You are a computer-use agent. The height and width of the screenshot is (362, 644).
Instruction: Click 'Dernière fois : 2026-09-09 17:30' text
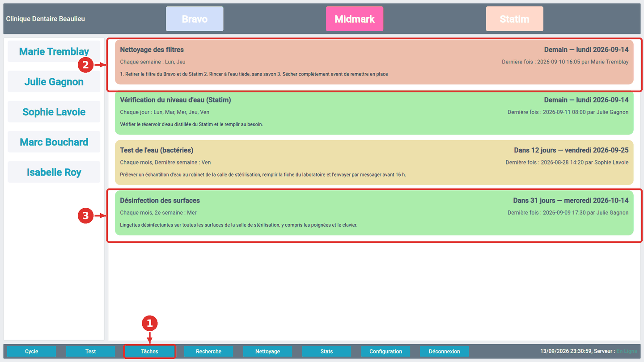click(x=568, y=213)
